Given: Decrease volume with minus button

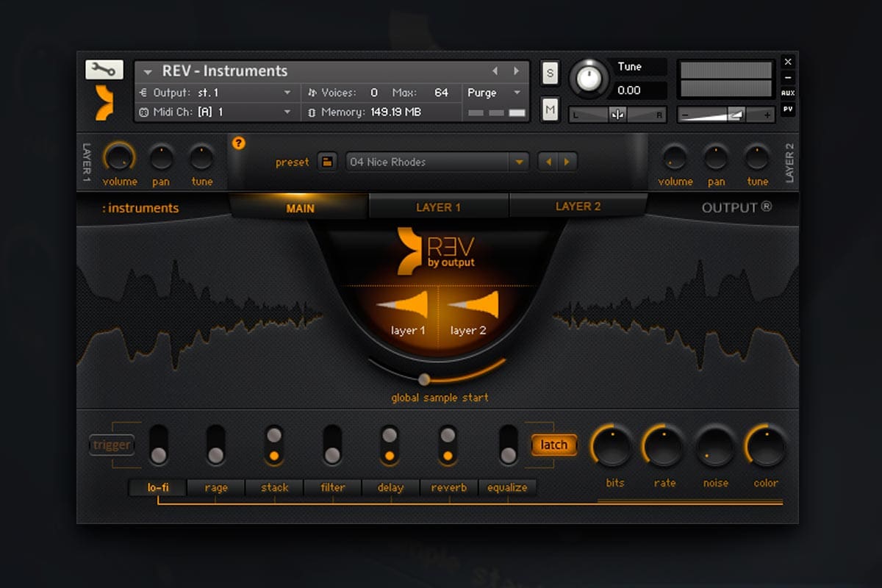Looking at the screenshot, I should [684, 115].
